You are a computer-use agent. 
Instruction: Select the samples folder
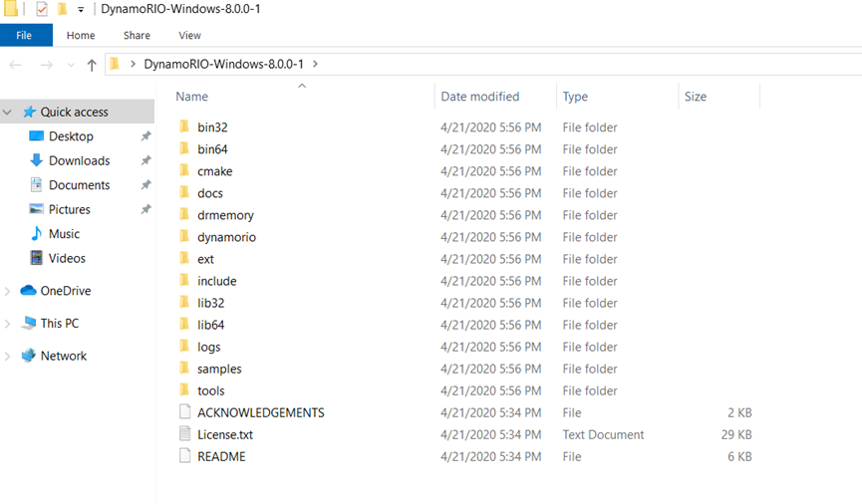click(219, 370)
